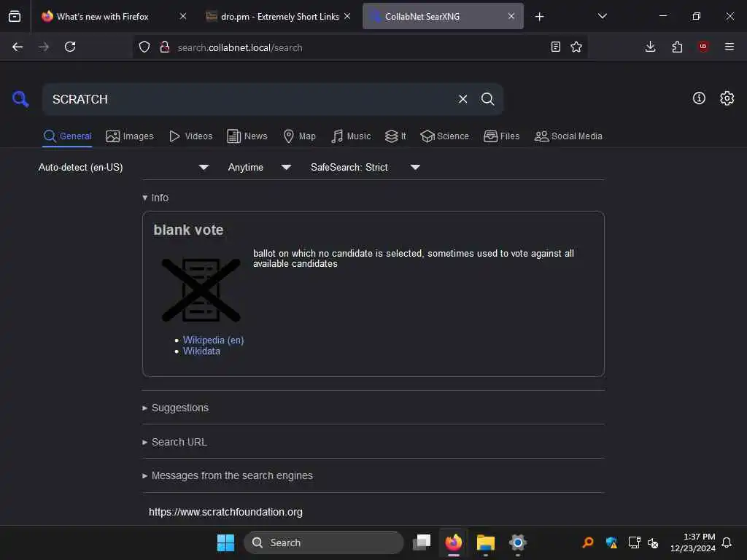
Task: Select the News search category
Action: [x=247, y=136]
